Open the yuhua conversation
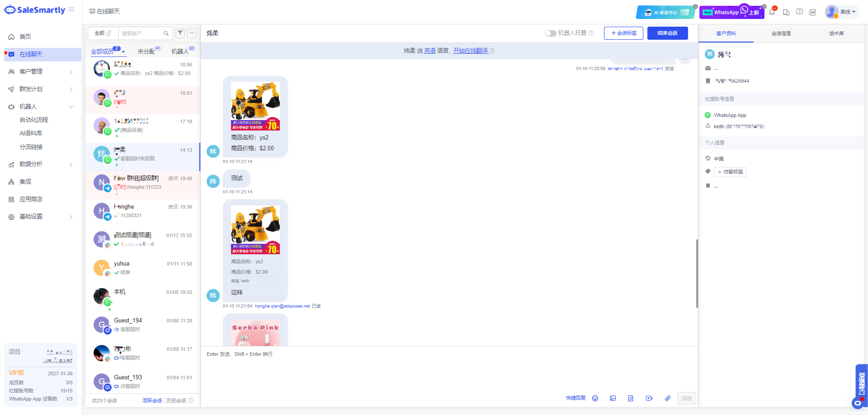The height and width of the screenshot is (415, 868). [143, 268]
